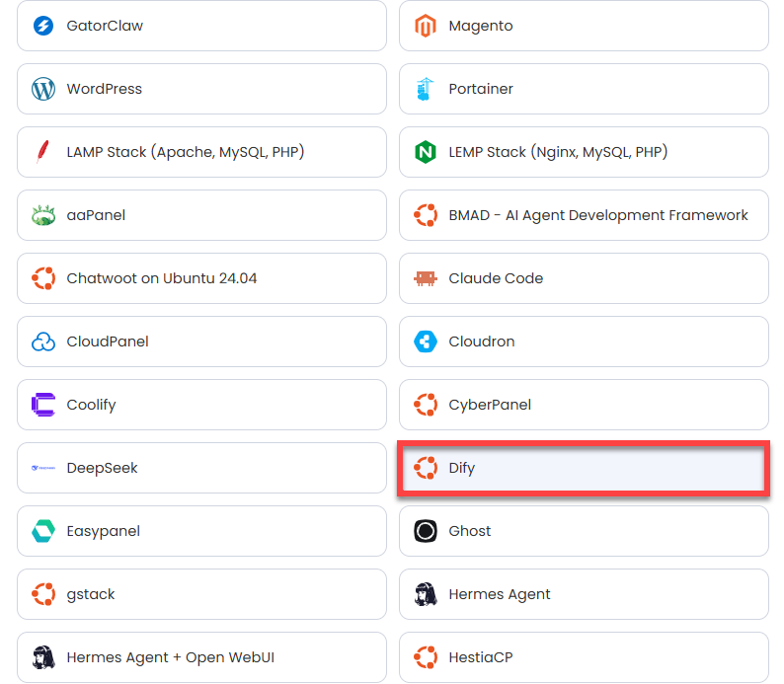This screenshot has height=684, width=784.
Task: Click the Coolify purple icon
Action: point(43,405)
